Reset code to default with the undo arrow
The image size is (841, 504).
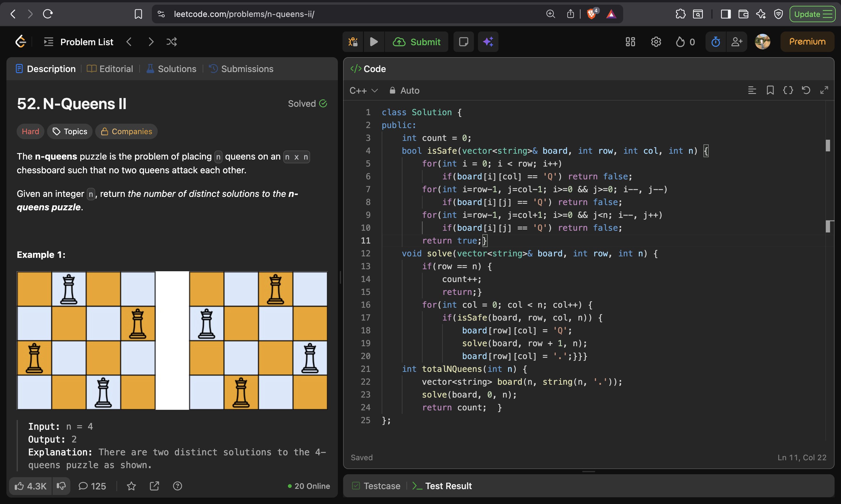coord(806,90)
